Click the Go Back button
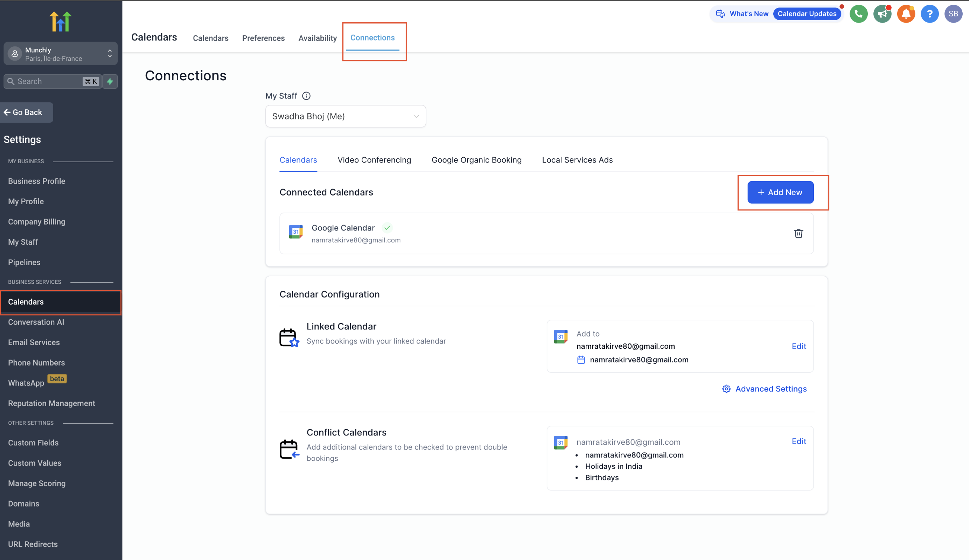Viewport: 969px width, 560px height. click(x=26, y=113)
